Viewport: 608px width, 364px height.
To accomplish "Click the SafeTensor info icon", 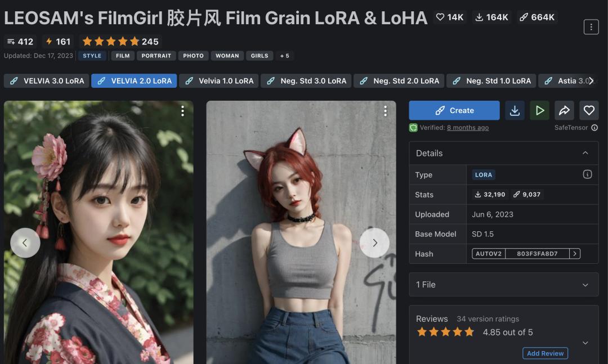I will pos(594,128).
